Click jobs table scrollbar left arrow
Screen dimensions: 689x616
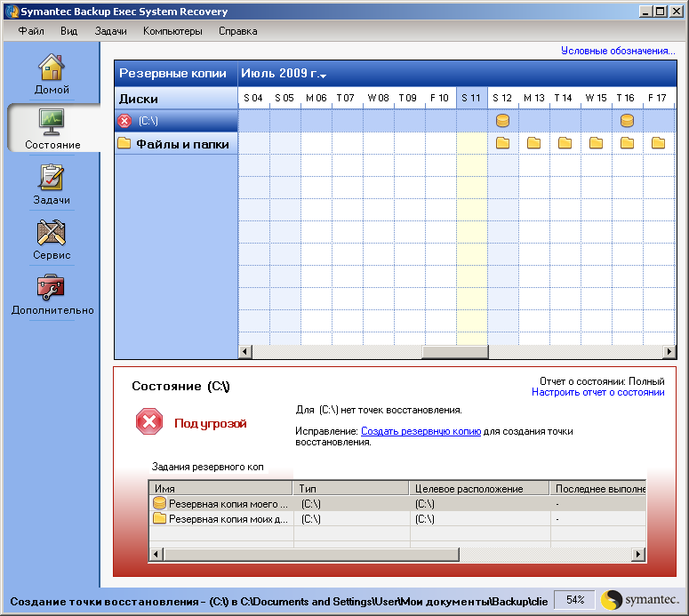[x=156, y=555]
